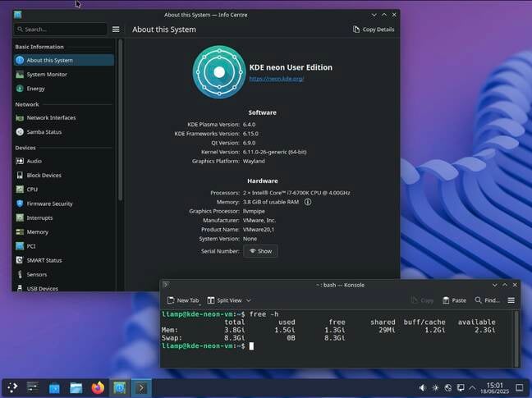The width and height of the screenshot is (532, 398).
Task: Click Copy Details button
Action: (374, 30)
